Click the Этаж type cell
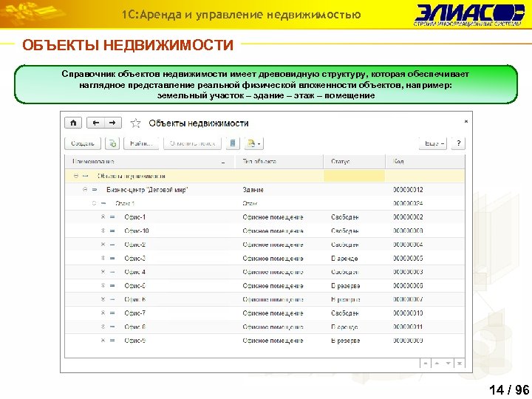This screenshot has width=532, height=399. coord(250,204)
